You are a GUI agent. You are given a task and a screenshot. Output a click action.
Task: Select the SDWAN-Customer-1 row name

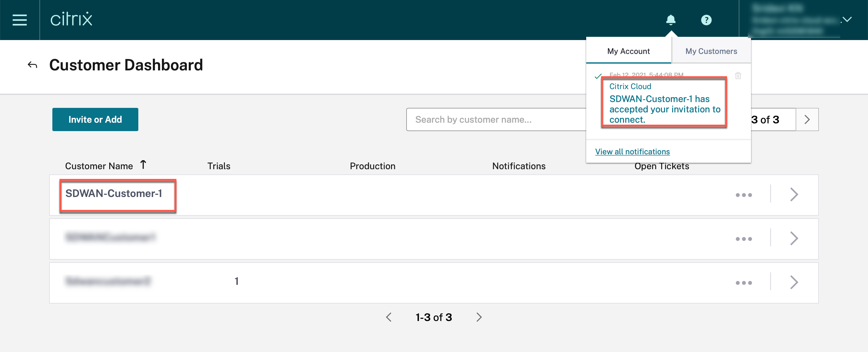113,193
